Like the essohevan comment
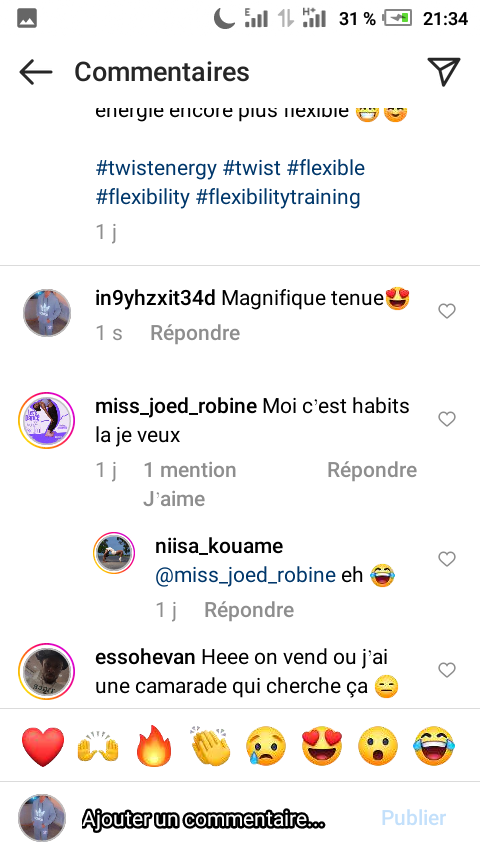 pos(447,670)
